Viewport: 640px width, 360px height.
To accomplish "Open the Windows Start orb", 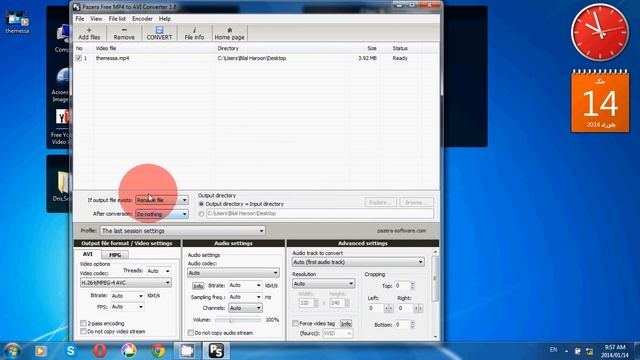I will 12,351.
